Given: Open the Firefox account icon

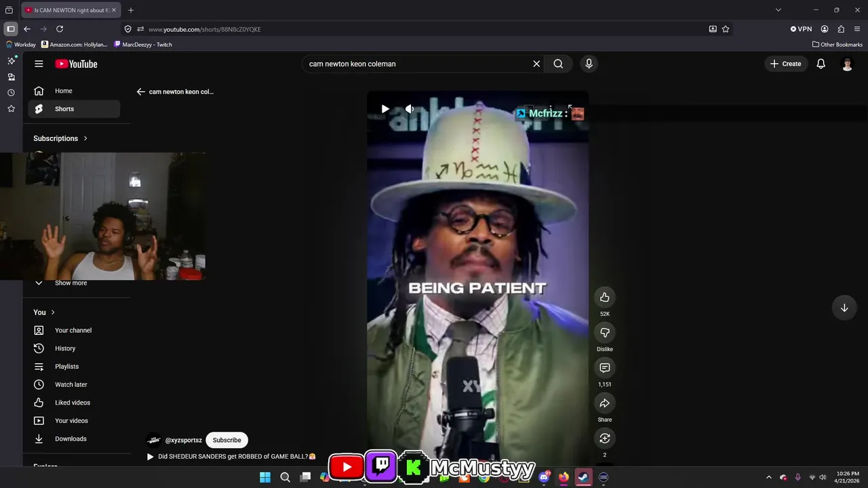Looking at the screenshot, I should pyautogui.click(x=825, y=29).
